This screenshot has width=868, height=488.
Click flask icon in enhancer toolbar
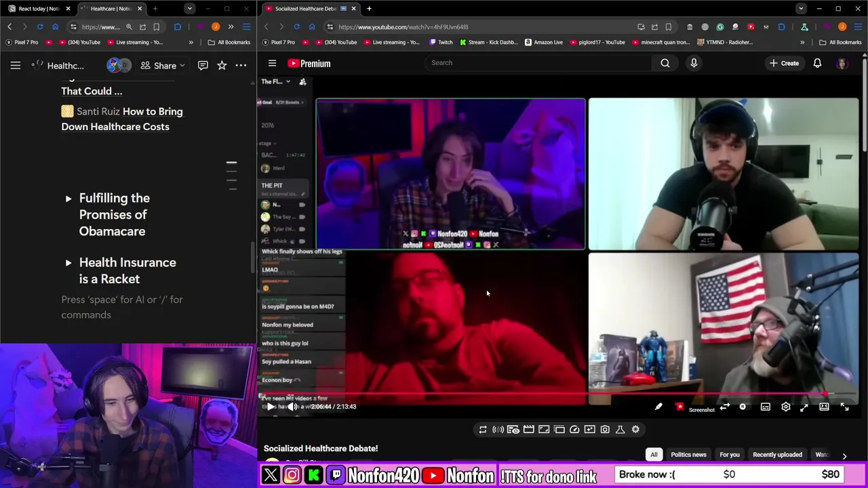click(620, 429)
